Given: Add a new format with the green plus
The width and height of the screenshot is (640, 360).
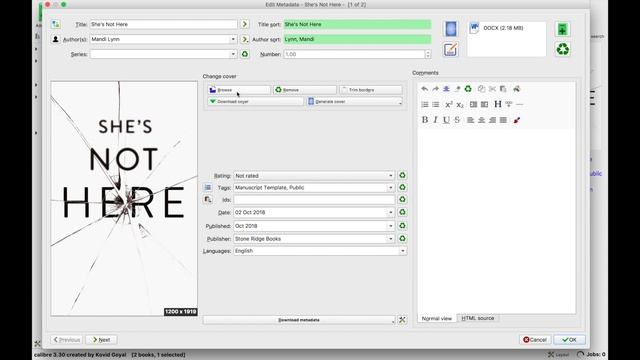Looking at the screenshot, I should click(x=562, y=29).
